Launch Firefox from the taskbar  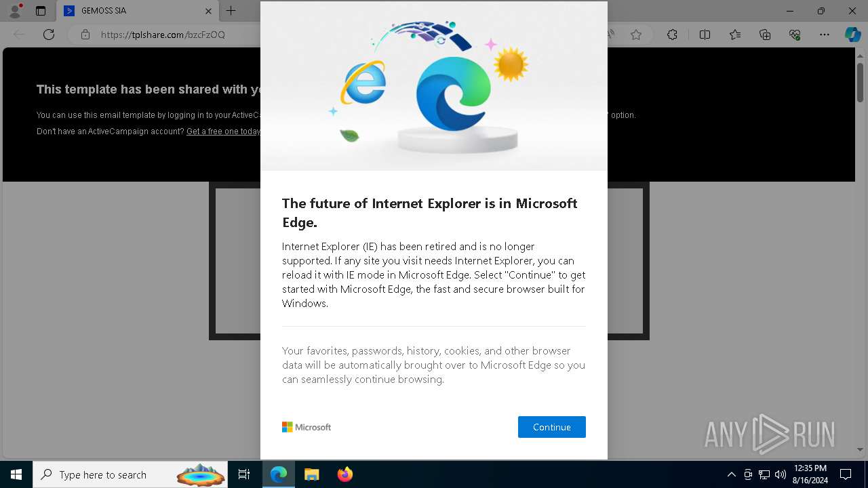pyautogui.click(x=344, y=474)
